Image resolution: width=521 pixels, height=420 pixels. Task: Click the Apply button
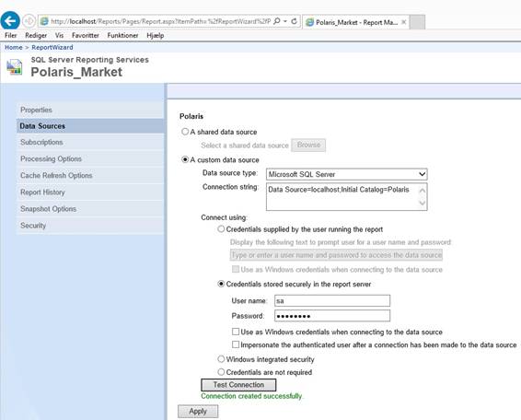pyautogui.click(x=198, y=412)
